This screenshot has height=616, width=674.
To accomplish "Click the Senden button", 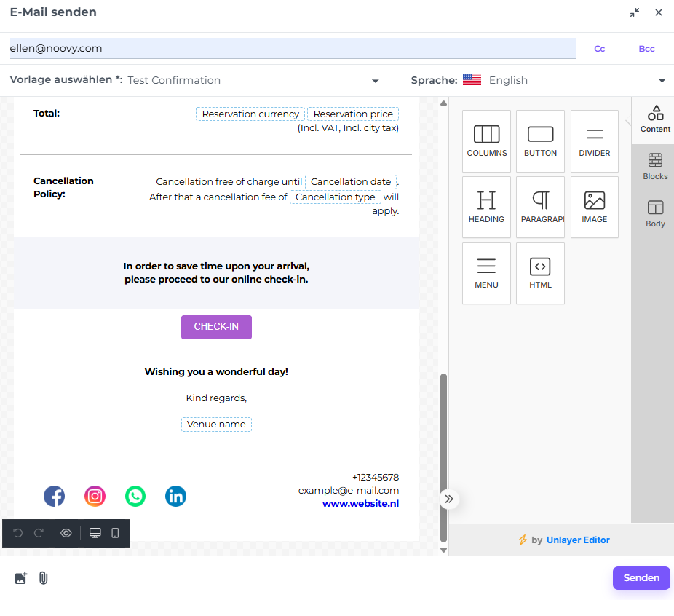I will tap(641, 578).
